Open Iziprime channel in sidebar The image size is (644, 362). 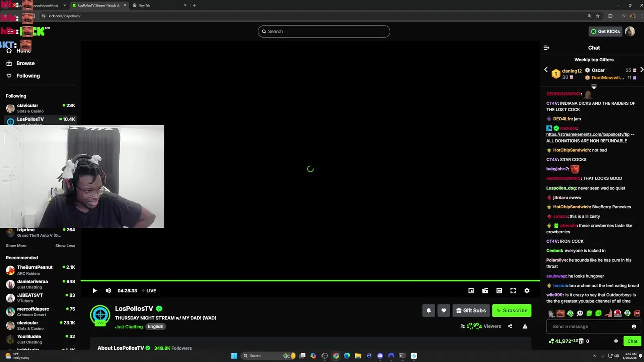[x=40, y=232]
